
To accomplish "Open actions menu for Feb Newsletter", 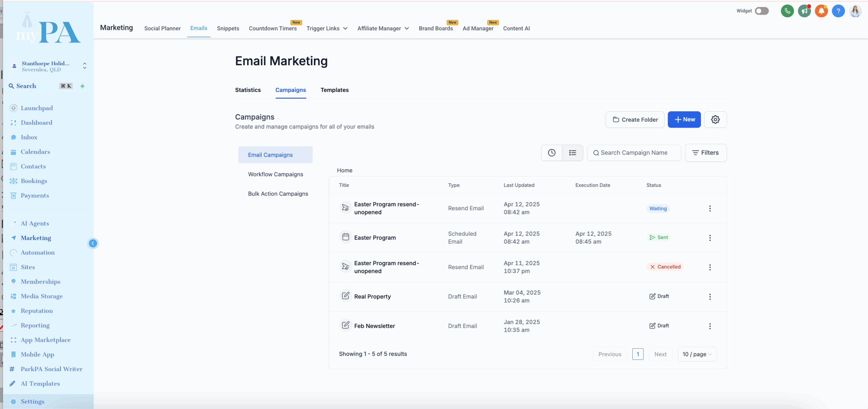I will coord(710,326).
